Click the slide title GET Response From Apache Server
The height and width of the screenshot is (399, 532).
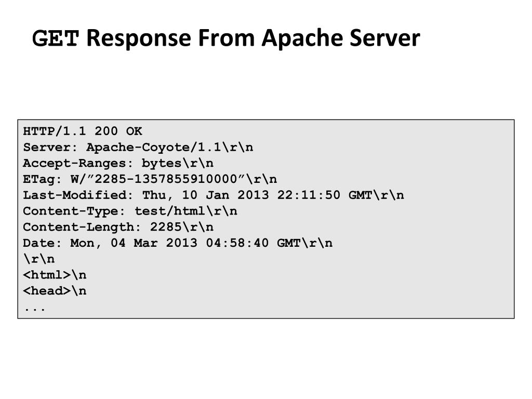[226, 38]
